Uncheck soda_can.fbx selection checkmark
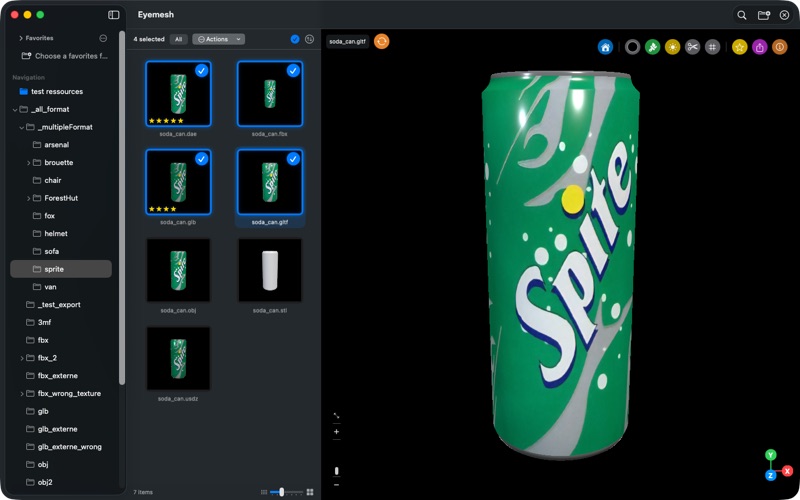The image size is (800, 500). point(293,71)
